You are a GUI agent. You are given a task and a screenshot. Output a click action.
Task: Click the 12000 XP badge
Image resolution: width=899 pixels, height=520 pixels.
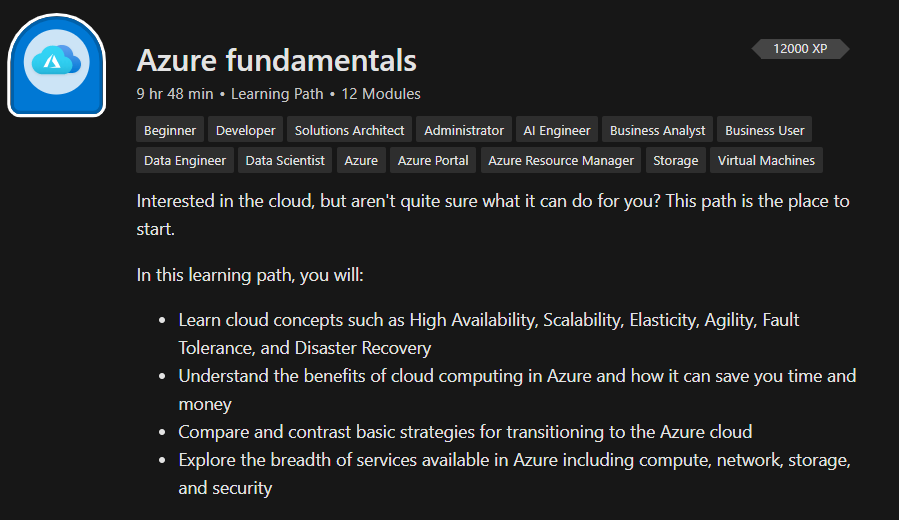coord(800,48)
